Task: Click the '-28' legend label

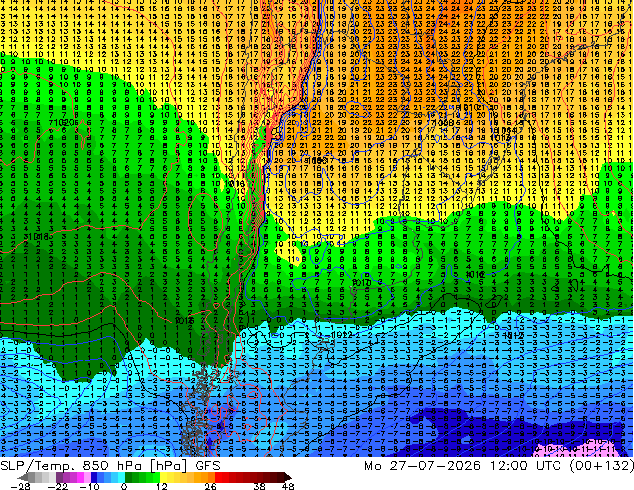Action: tap(19, 486)
